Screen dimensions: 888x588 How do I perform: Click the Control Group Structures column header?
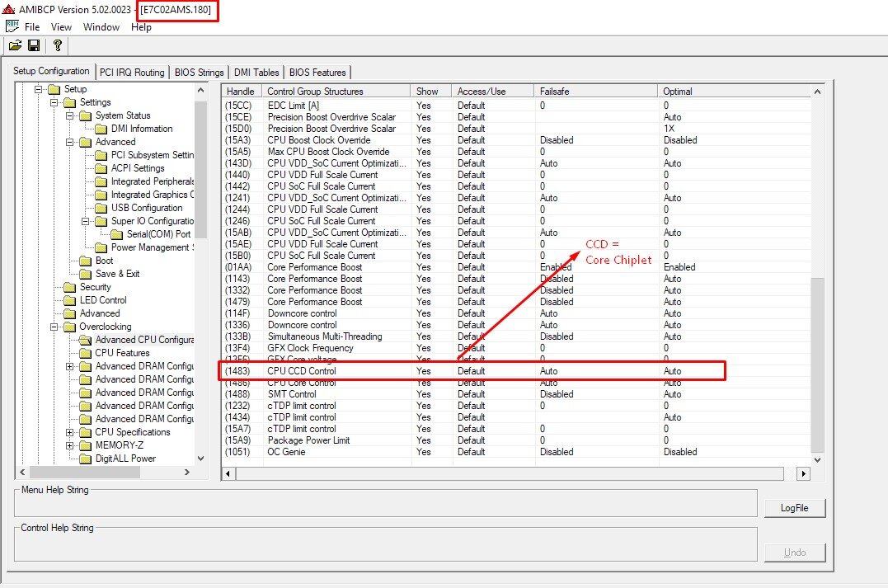[x=336, y=92]
